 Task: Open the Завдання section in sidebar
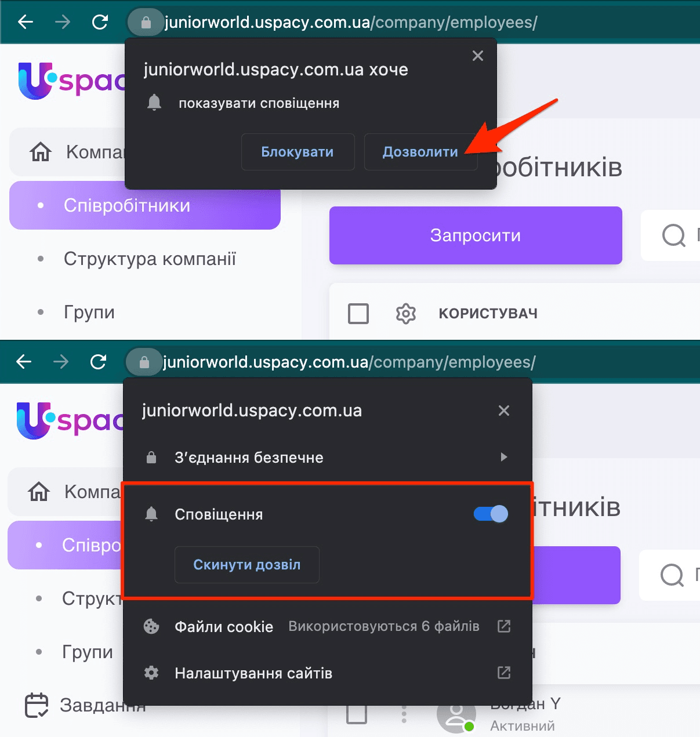point(85,705)
